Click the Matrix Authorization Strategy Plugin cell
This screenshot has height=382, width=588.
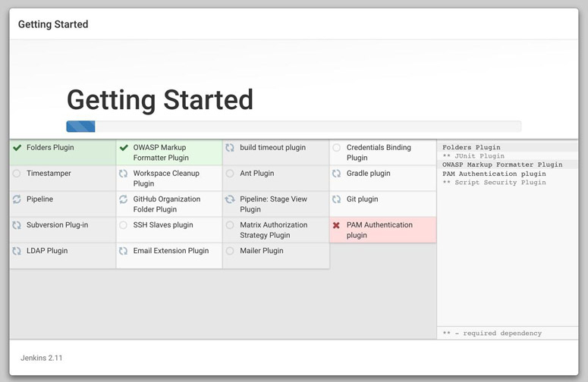(276, 230)
